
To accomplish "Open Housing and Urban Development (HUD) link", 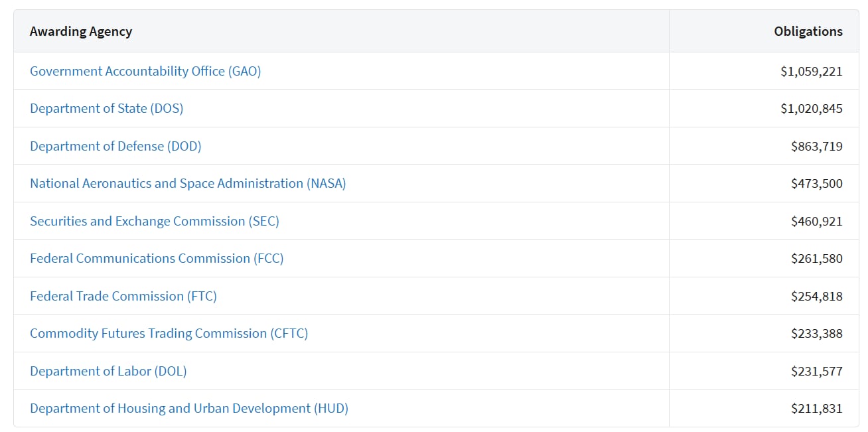I will (x=189, y=408).
